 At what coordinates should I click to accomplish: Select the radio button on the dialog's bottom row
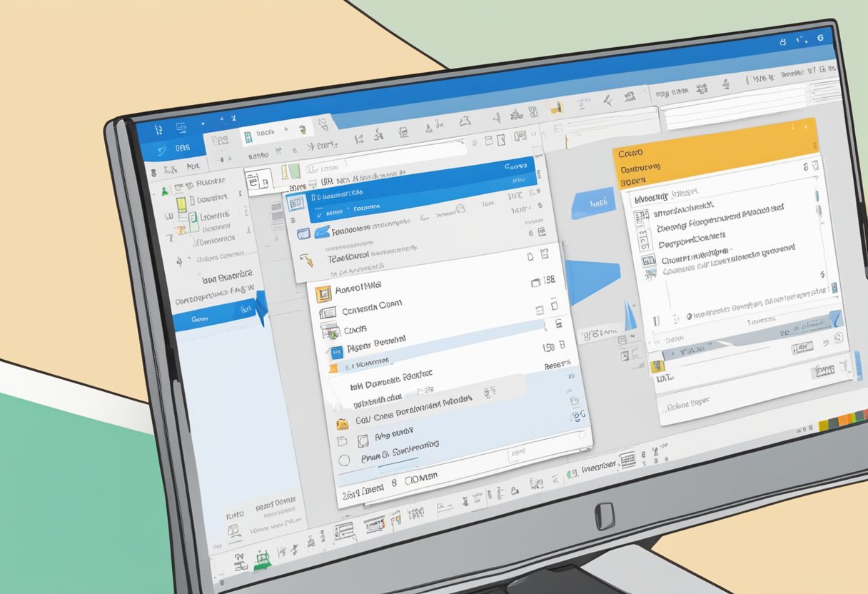(x=344, y=458)
